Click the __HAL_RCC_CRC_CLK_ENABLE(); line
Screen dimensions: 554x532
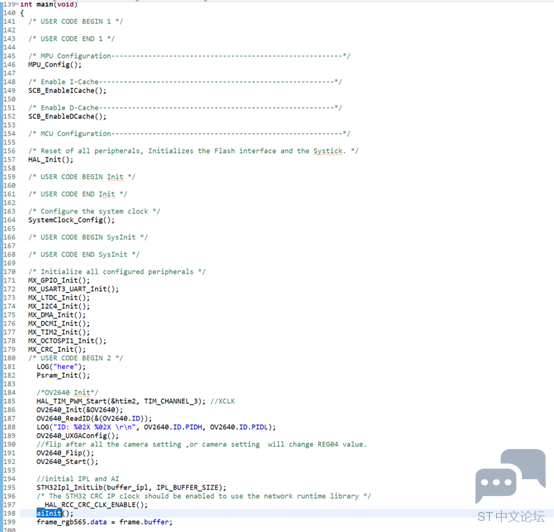click(92, 505)
